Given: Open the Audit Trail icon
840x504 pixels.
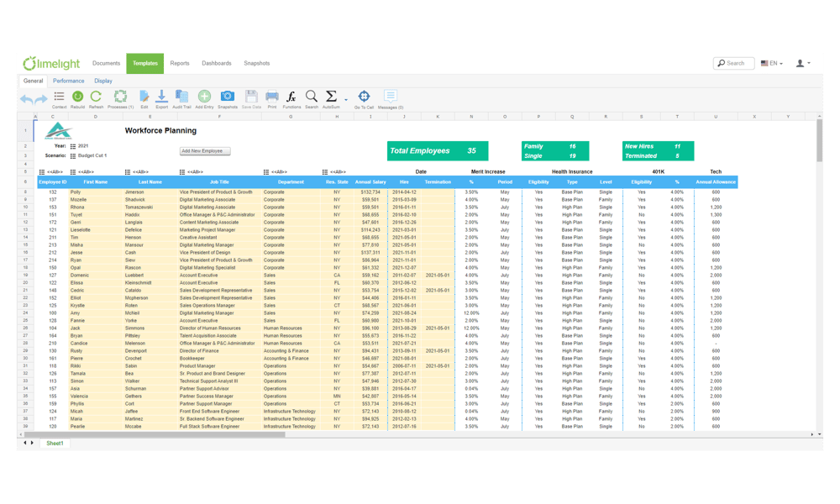Looking at the screenshot, I should click(181, 97).
